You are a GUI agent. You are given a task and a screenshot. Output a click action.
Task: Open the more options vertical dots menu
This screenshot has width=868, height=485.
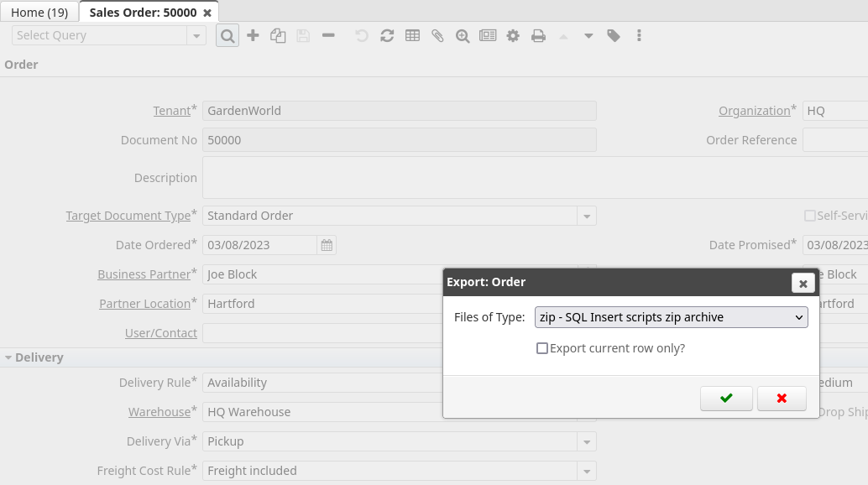[639, 36]
